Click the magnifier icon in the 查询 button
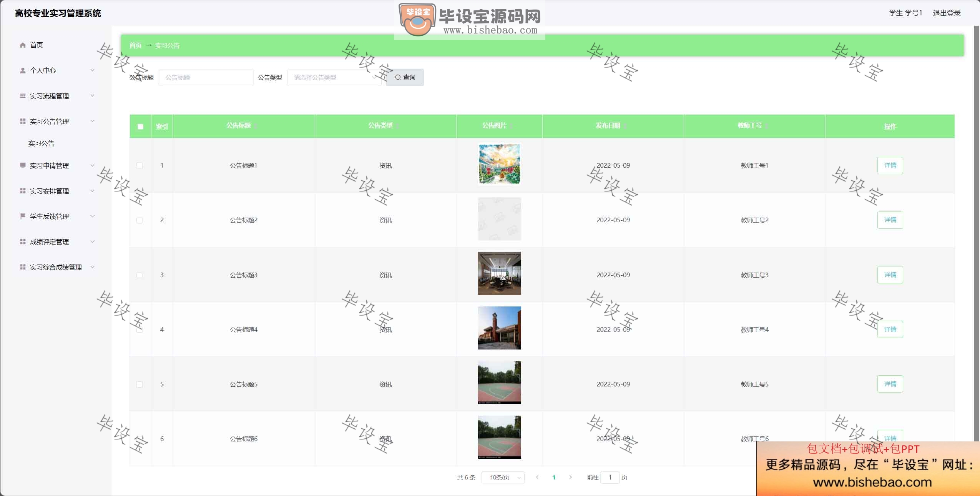This screenshot has width=980, height=496. click(398, 77)
